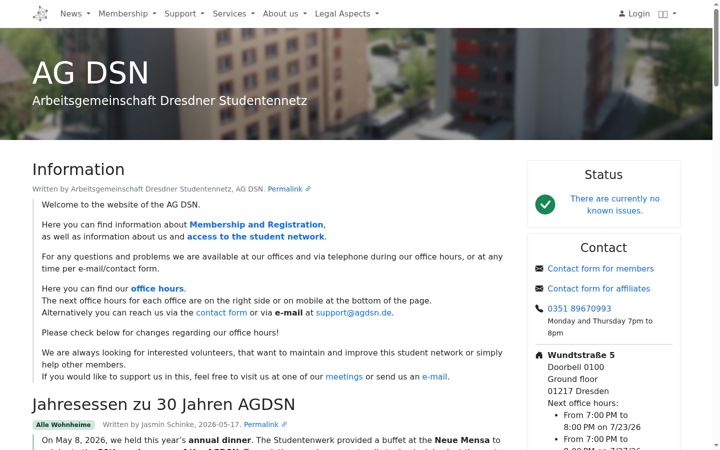Open the Services dropdown menu

pos(233,14)
